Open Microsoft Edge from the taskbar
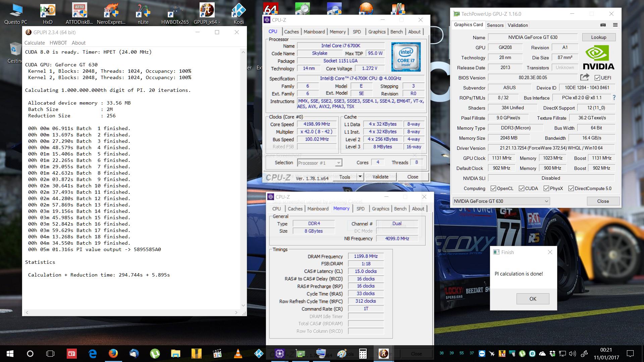Image resolution: width=644 pixels, height=362 pixels. coord(93,353)
